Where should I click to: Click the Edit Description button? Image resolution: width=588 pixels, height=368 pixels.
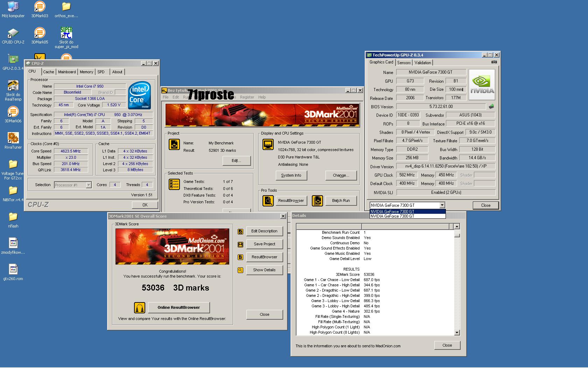coord(264,231)
